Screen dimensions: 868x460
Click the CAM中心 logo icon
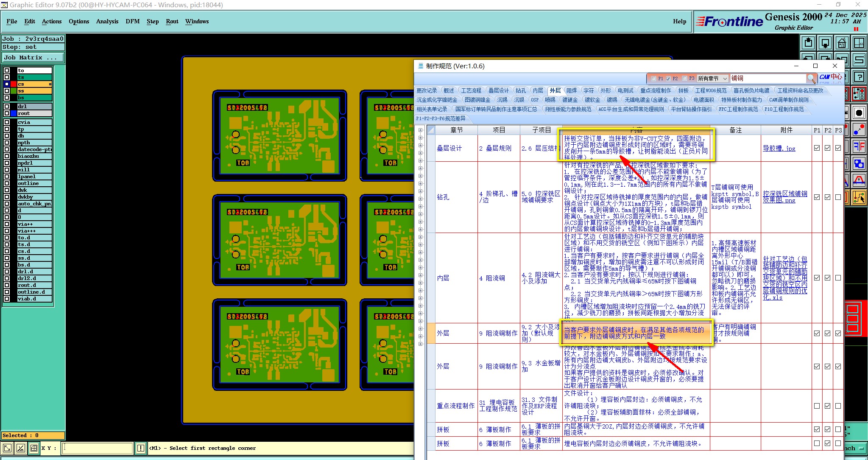pyautogui.click(x=830, y=77)
